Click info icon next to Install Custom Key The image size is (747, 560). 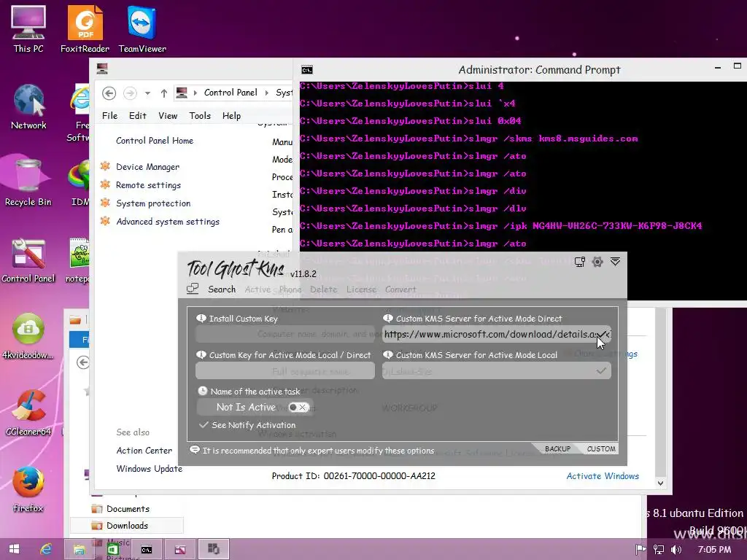pos(201,318)
